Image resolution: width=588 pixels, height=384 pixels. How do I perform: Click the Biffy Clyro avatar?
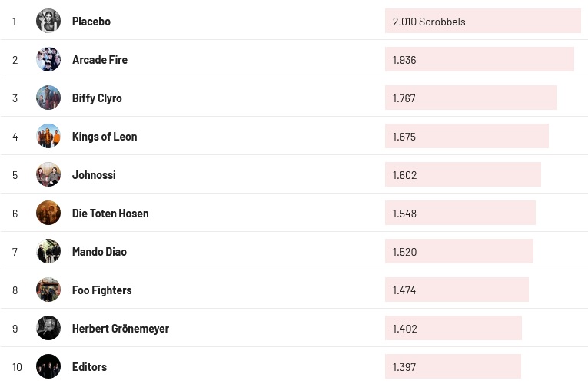click(48, 98)
